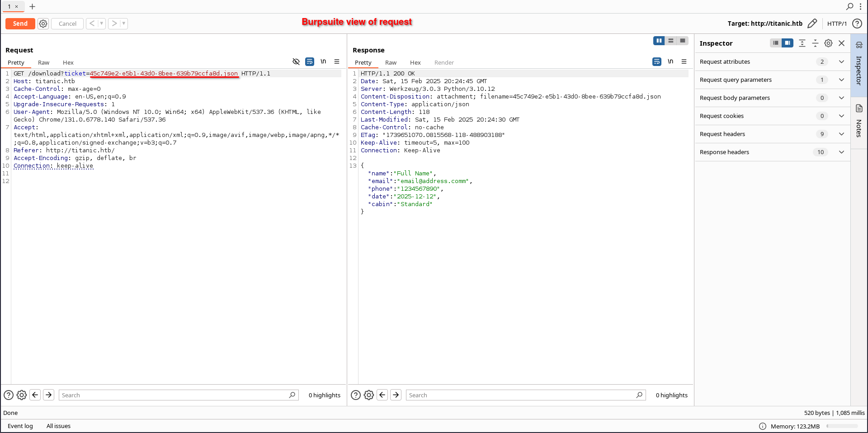Open the help icon beside HTTP/1
Screen dimensions: 868x433
(857, 24)
